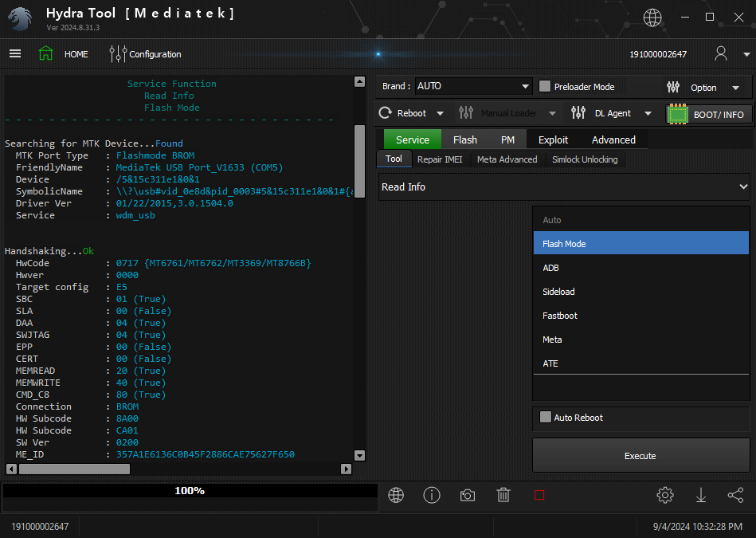Open settings gear icon in bottom toolbar
The height and width of the screenshot is (538, 756).
[665, 495]
